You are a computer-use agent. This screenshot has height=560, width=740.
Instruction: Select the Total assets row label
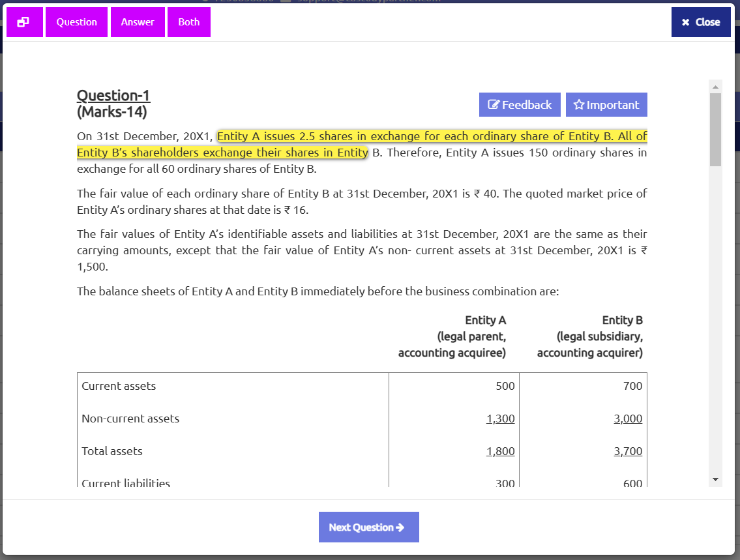click(111, 451)
